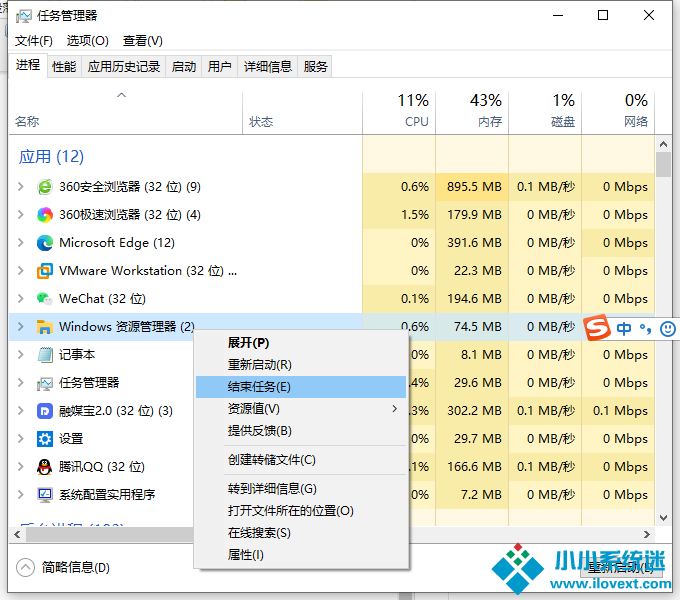Choose 创建转储文件(C) menu entry
Viewport: 680px width, 600px height.
[301, 460]
